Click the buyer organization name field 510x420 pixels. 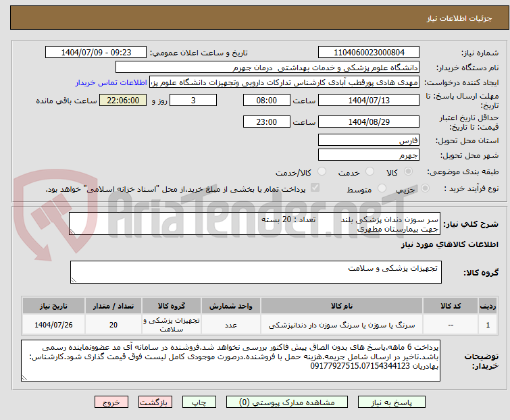click(x=267, y=68)
